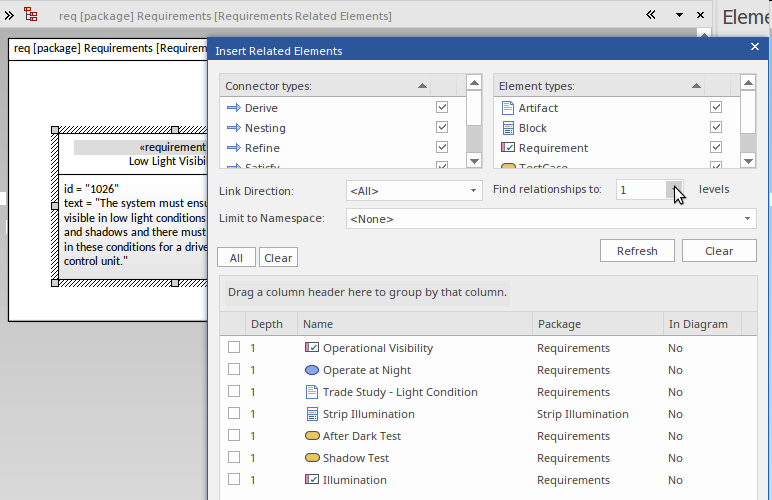772x500 pixels.
Task: Click the Shadow Test testcase icon
Action: 311,458
